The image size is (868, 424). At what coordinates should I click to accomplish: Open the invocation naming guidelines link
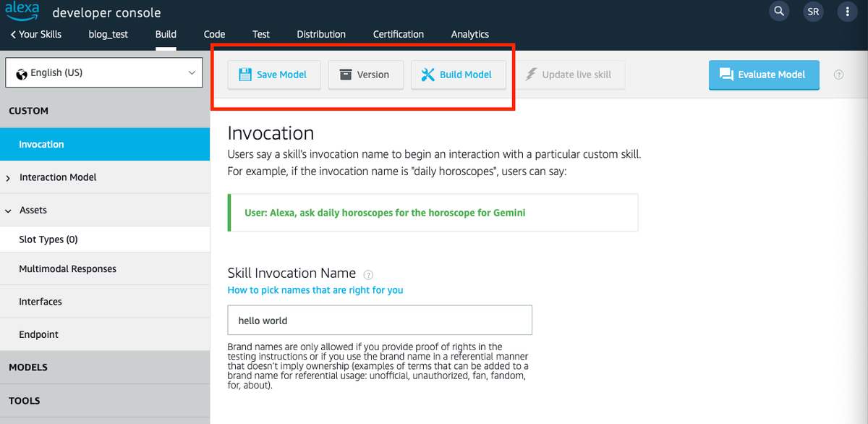tap(315, 289)
